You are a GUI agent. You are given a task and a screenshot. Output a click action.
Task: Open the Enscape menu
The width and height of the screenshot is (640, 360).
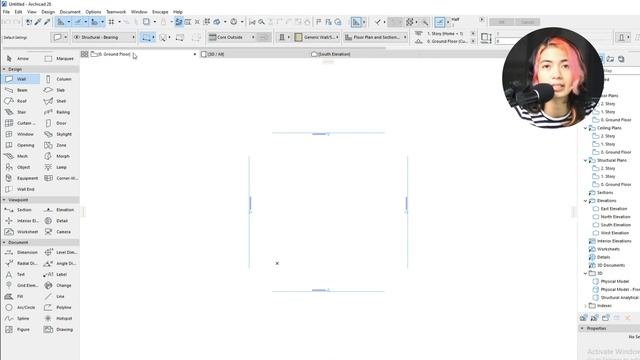[x=160, y=12]
